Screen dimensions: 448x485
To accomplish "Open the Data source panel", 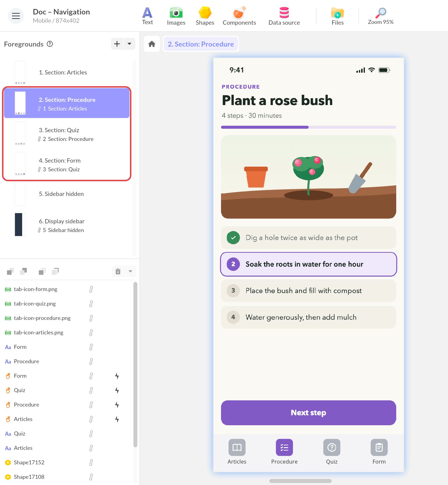I will click(x=284, y=16).
